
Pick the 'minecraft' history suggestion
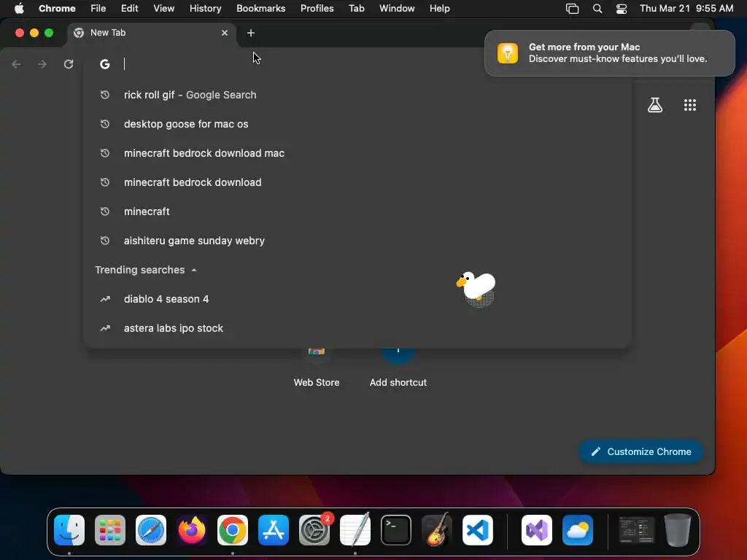[357, 211]
